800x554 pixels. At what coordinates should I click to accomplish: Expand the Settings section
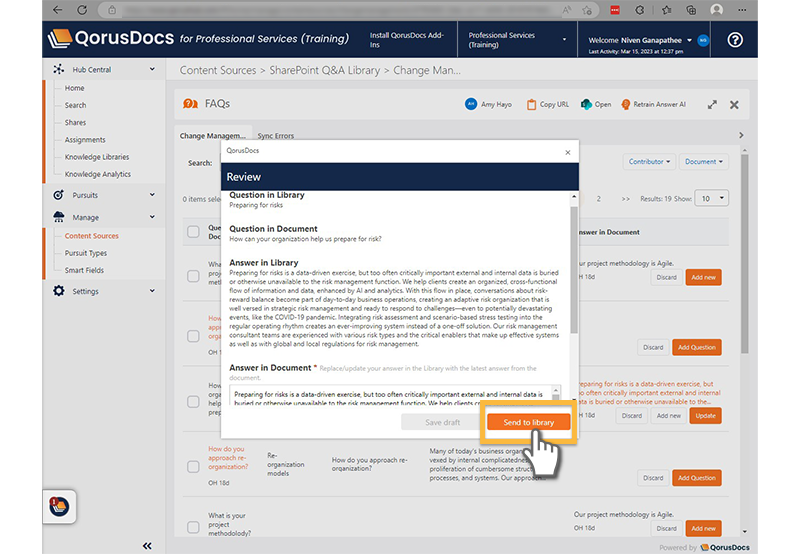[152, 290]
